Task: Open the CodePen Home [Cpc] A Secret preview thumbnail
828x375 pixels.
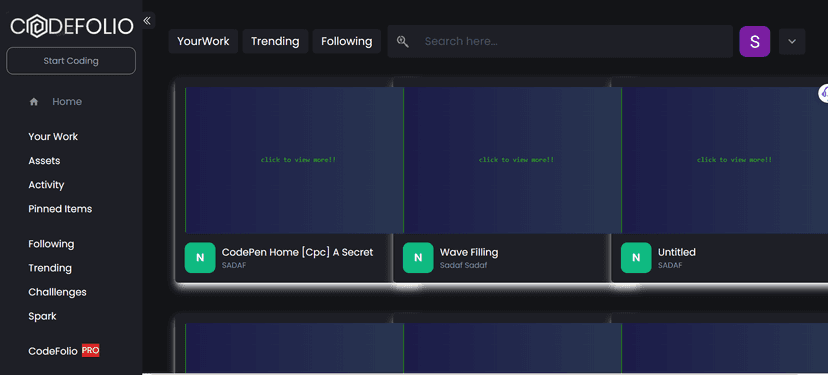Action: (x=294, y=160)
